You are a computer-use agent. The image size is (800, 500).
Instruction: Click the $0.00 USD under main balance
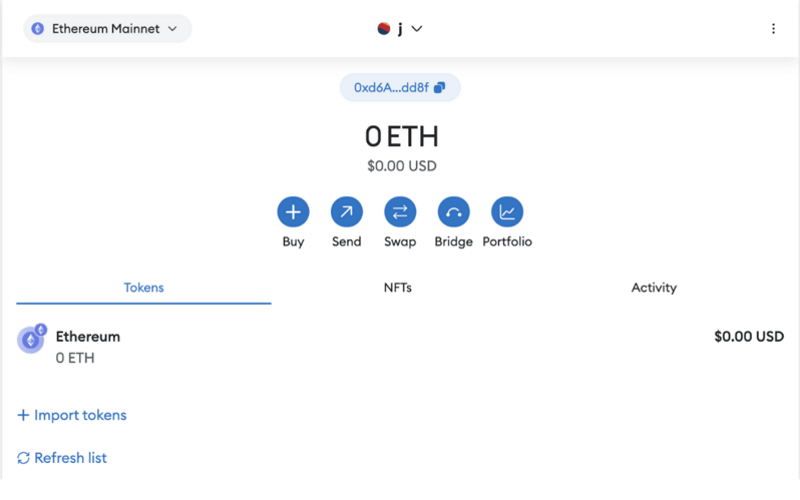click(x=402, y=166)
